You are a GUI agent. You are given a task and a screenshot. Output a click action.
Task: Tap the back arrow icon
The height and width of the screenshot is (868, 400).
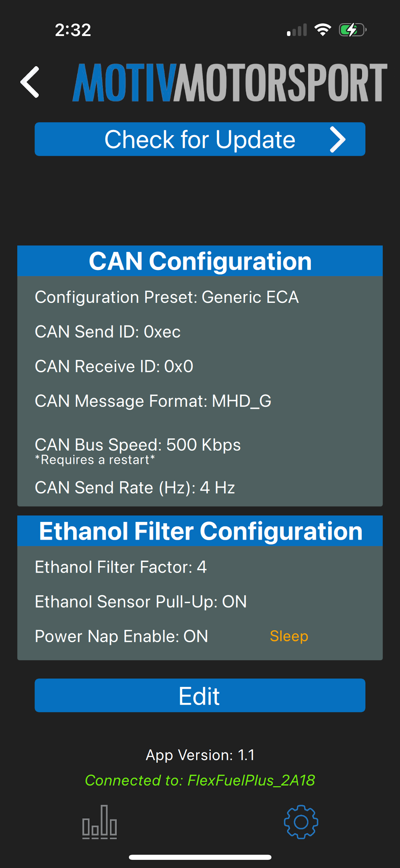(x=30, y=82)
